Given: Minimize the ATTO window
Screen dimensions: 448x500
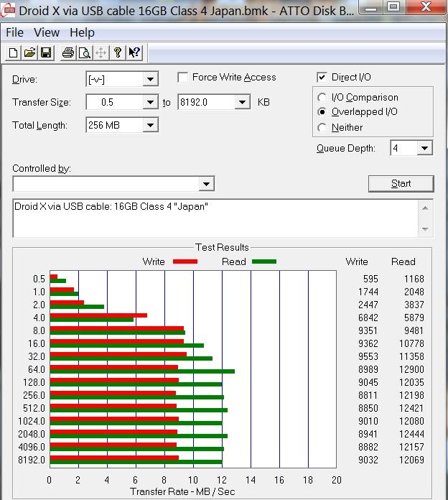Looking at the screenshot, I should 370,7.
